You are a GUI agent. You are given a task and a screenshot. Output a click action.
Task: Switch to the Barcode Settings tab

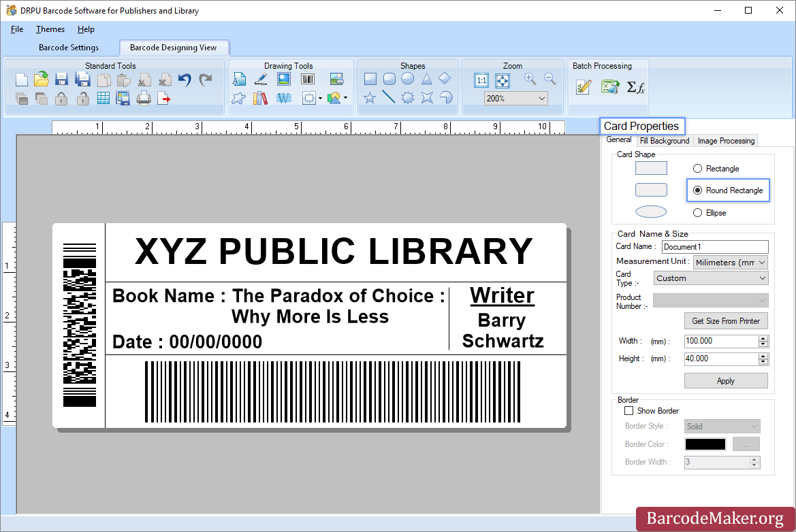point(69,48)
